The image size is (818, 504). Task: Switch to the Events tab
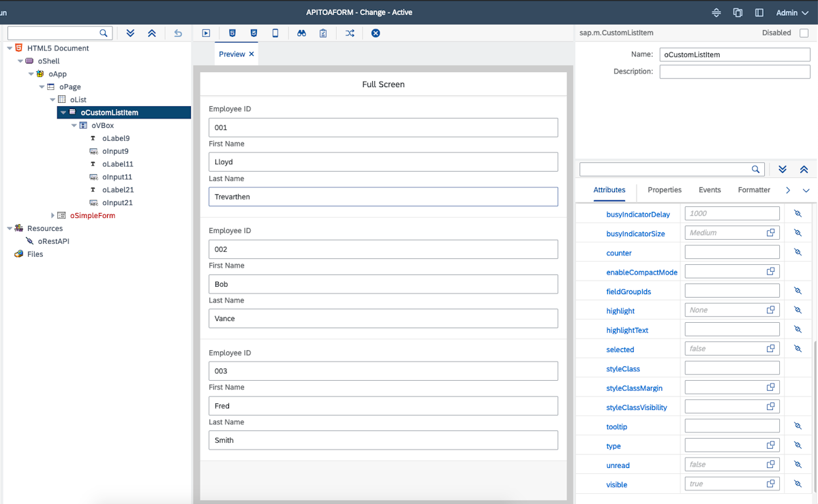710,190
